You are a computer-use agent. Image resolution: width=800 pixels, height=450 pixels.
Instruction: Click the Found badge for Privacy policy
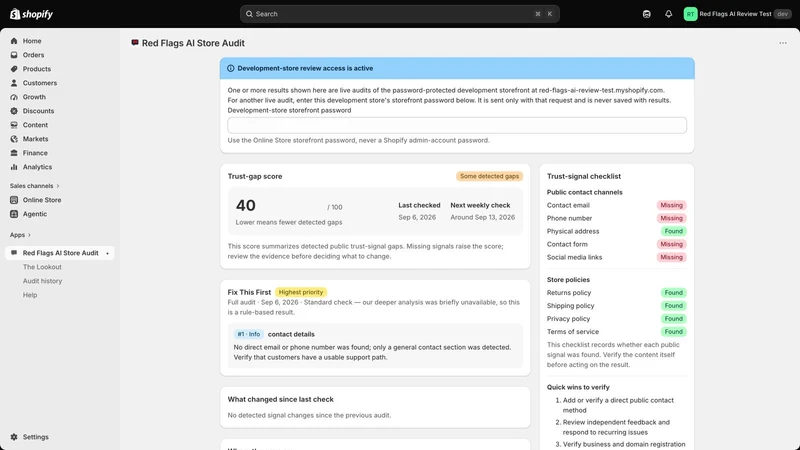pos(673,319)
